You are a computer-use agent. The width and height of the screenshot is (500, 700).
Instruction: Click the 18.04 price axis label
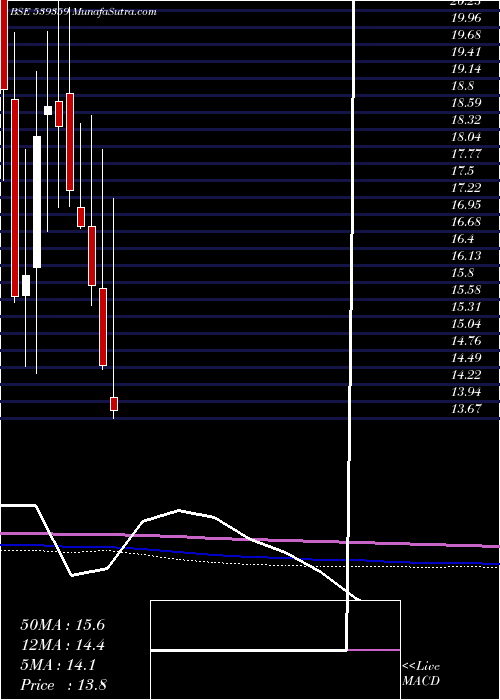[466, 137]
